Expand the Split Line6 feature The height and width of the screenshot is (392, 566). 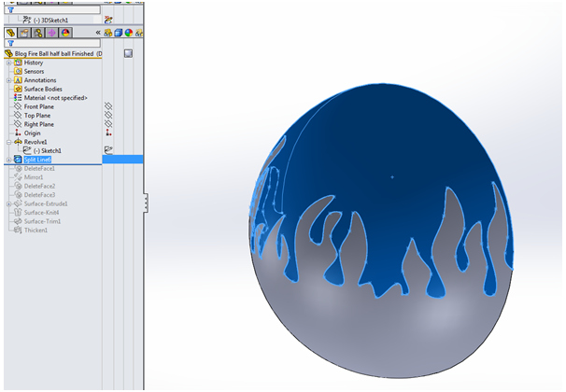8,160
